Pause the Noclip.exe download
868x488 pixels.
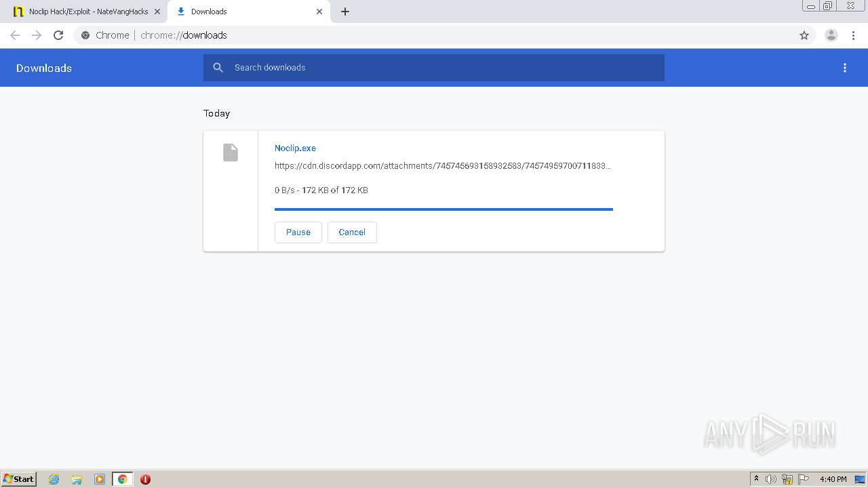tap(298, 232)
